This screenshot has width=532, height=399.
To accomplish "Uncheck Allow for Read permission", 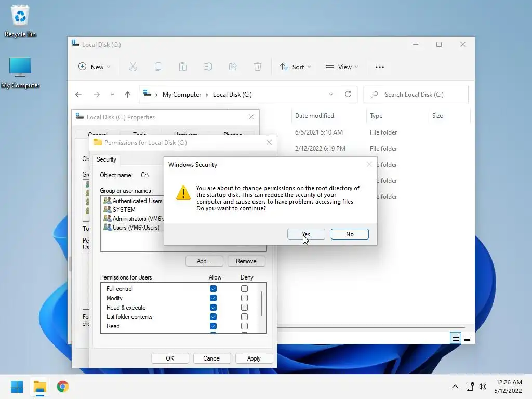I will [213, 326].
